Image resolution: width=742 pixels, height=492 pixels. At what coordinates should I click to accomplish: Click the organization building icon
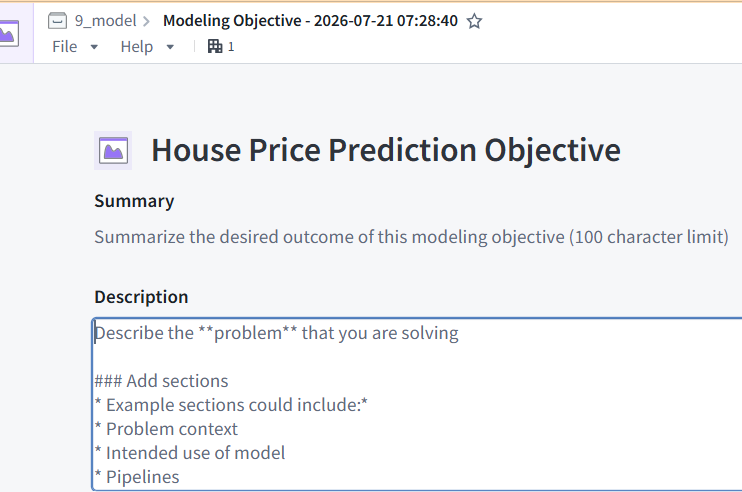coord(215,46)
